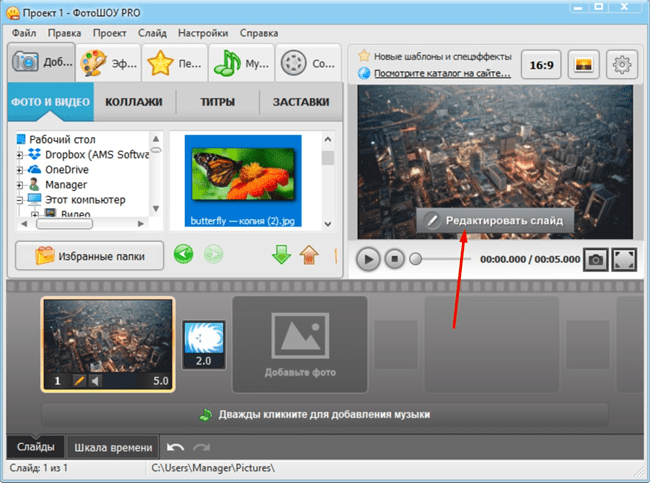Image resolution: width=650 pixels, height=483 pixels.
Task: Expand the Видео tree node
Action: (x=35, y=214)
